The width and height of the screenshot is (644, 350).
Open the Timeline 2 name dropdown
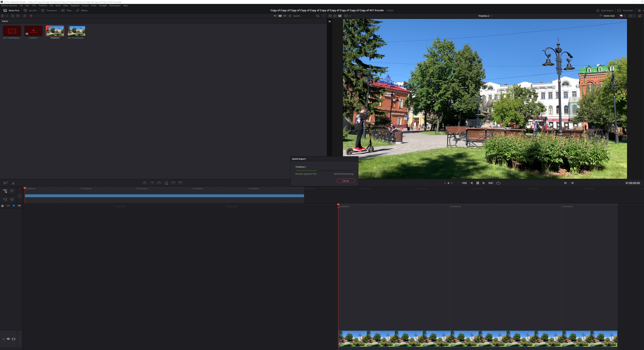pyautogui.click(x=485, y=16)
